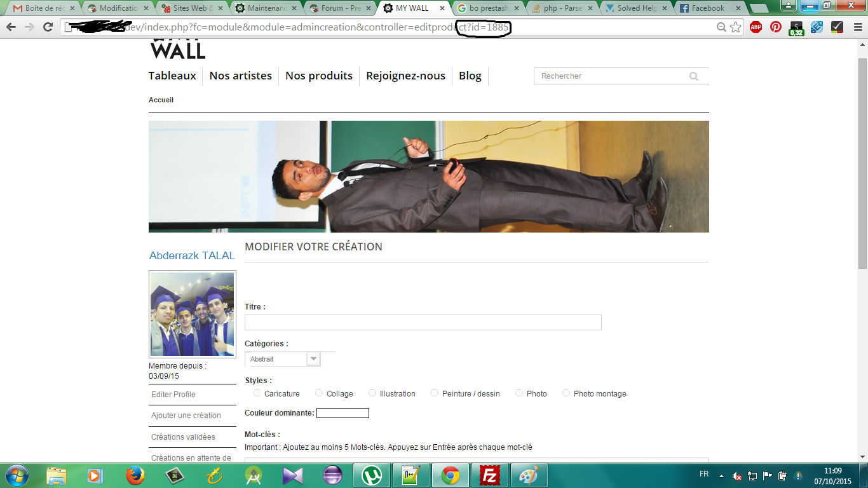
Task: Click the MY WALL site logo
Action: [178, 50]
